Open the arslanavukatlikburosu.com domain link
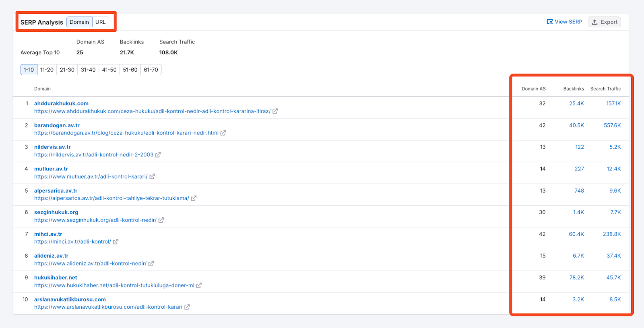The image size is (644, 328). [70, 299]
